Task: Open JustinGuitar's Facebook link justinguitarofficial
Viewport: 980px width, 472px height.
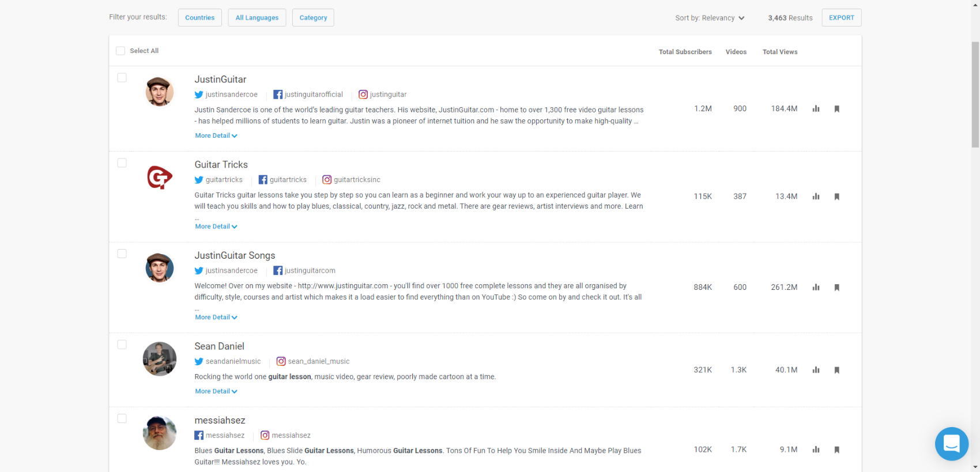Action: (x=308, y=95)
